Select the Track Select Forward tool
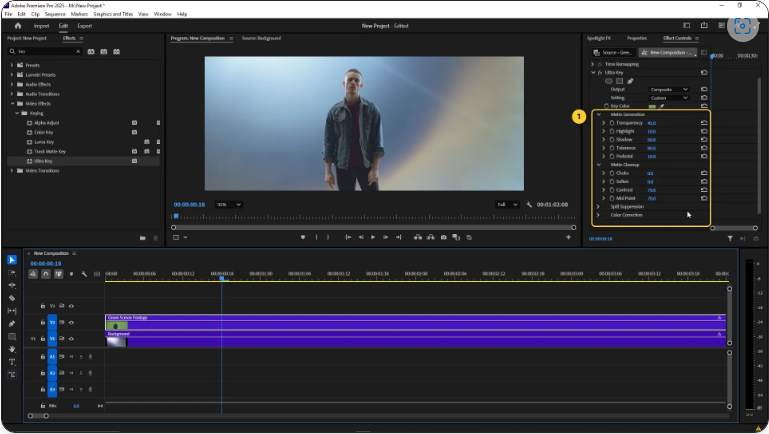 pos(12,273)
